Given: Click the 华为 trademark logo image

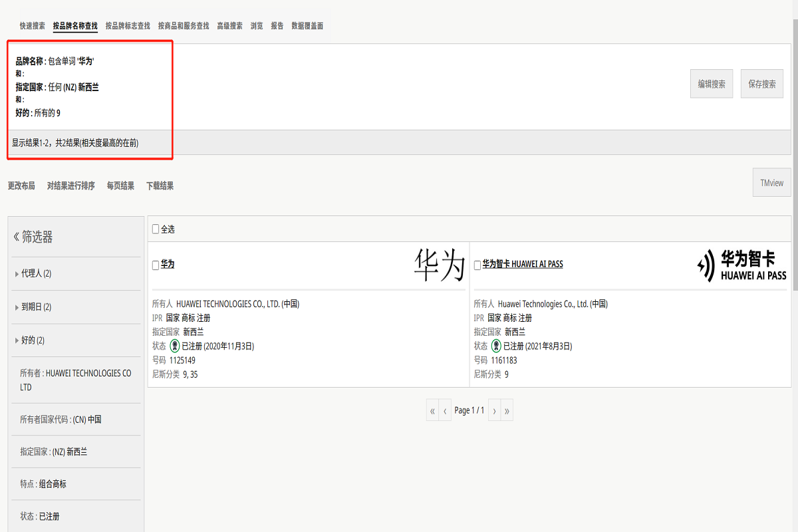Looking at the screenshot, I should (439, 265).
